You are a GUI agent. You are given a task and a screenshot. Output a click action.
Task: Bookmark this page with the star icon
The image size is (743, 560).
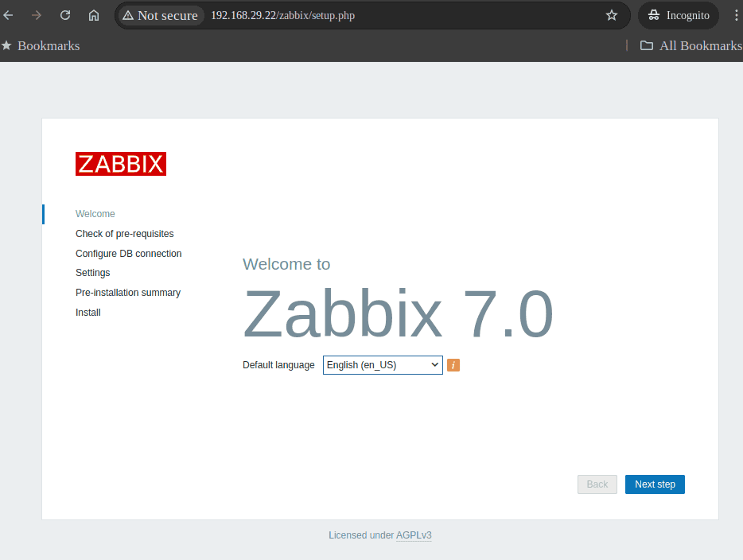click(611, 15)
